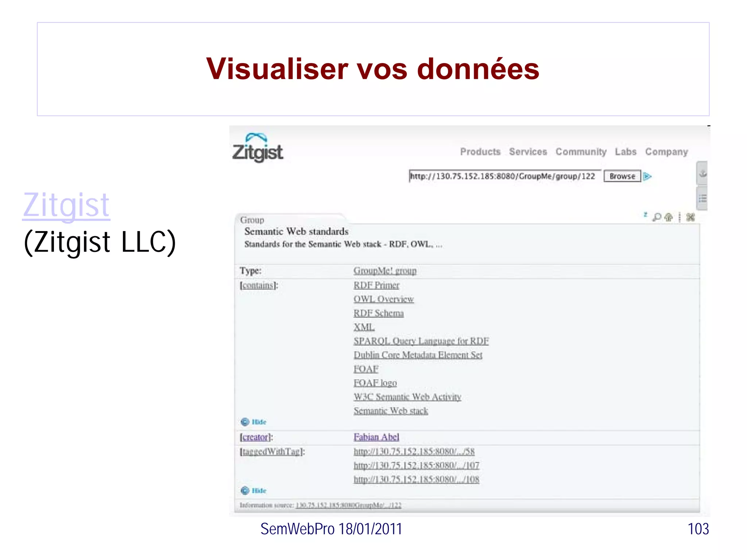The image size is (747, 560).
Task: Open the Company menu
Action: tap(666, 152)
